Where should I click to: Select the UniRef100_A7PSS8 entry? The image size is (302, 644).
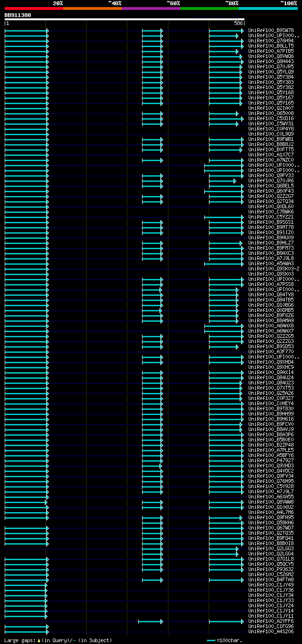pos(271,284)
